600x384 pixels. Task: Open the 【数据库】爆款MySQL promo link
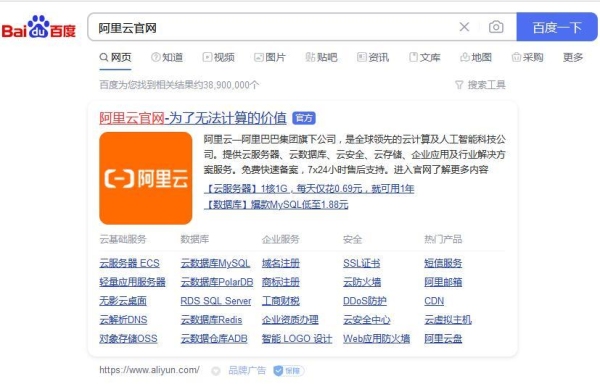click(x=276, y=205)
